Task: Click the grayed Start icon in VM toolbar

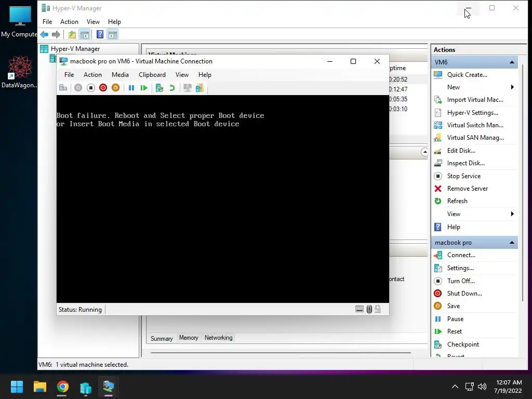Action: point(78,88)
